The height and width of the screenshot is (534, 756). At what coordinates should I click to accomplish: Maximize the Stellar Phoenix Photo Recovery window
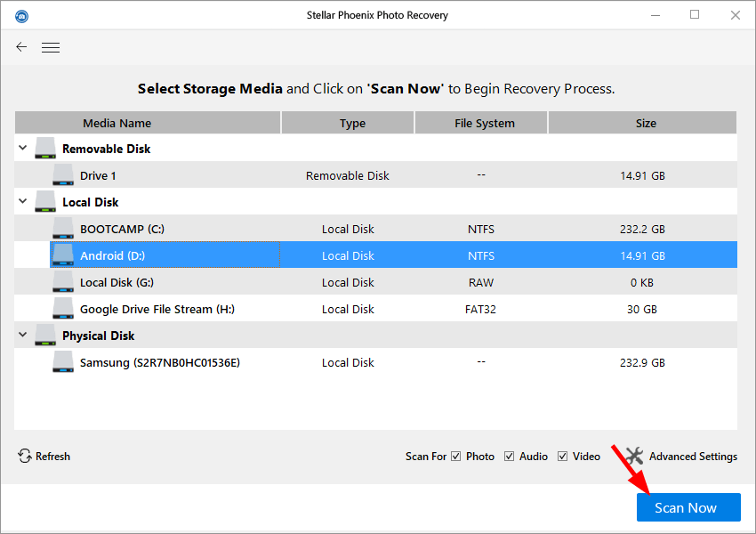pyautogui.click(x=695, y=15)
